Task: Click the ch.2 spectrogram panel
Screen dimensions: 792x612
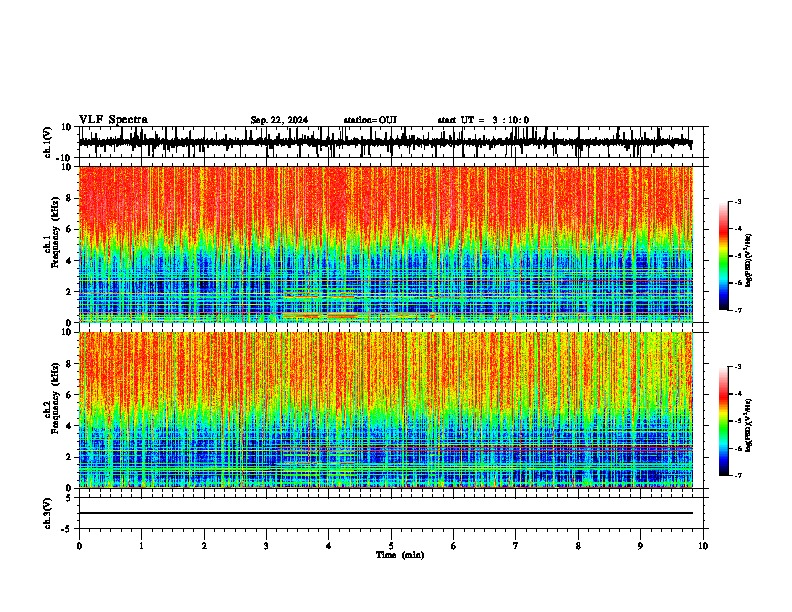Action: [386, 410]
